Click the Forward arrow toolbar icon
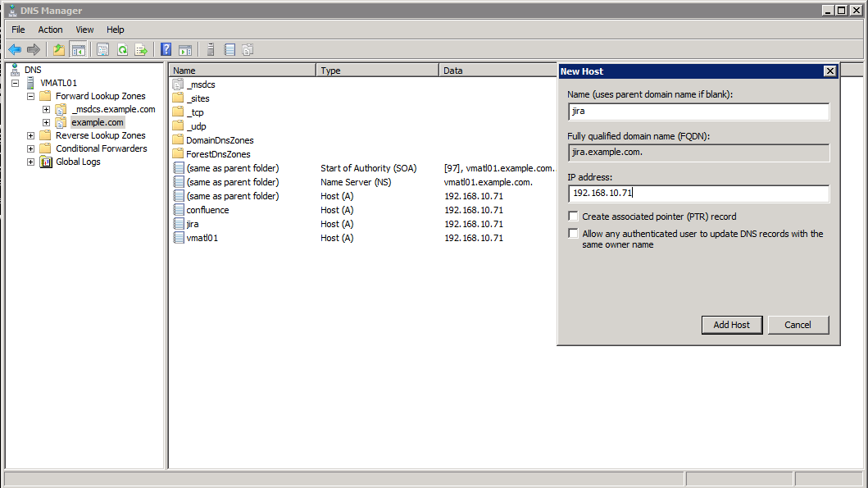The image size is (868, 488). click(34, 50)
